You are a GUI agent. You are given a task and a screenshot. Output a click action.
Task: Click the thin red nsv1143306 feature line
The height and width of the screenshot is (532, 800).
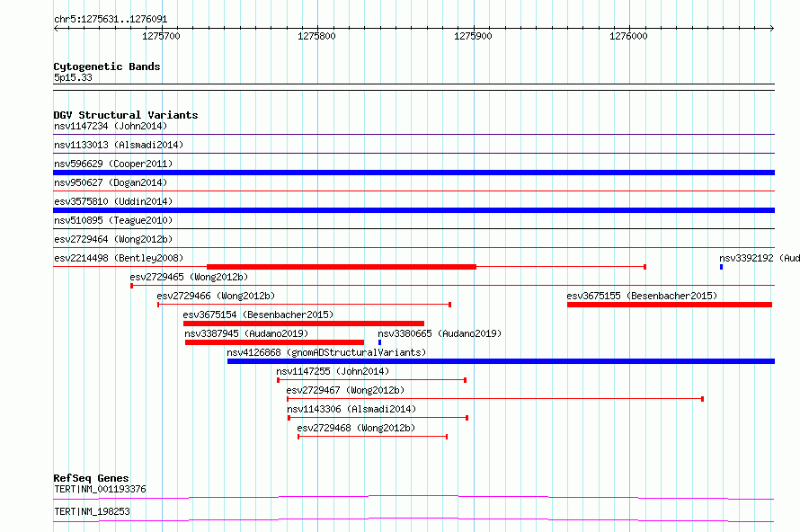tap(378, 418)
